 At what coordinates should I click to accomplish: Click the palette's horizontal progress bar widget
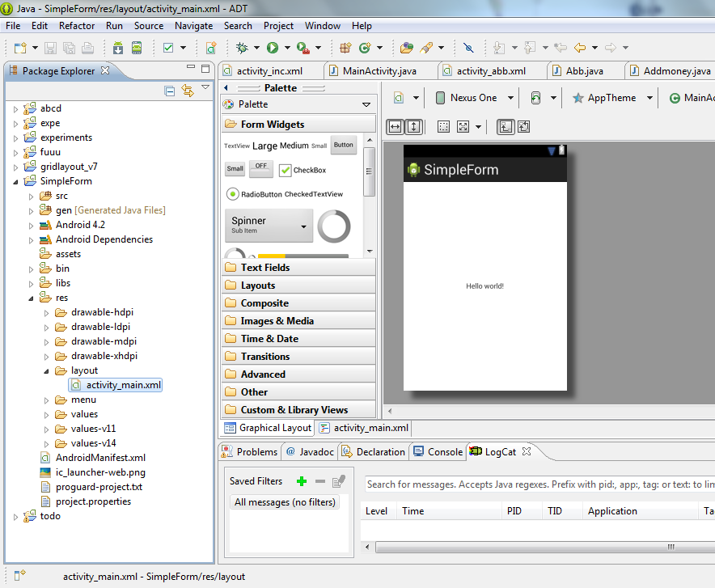[302, 256]
